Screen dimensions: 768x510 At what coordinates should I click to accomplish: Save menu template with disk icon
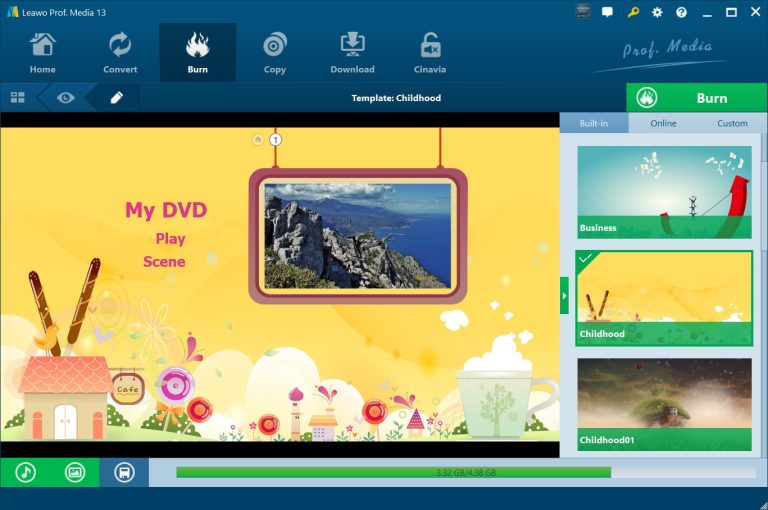point(124,472)
